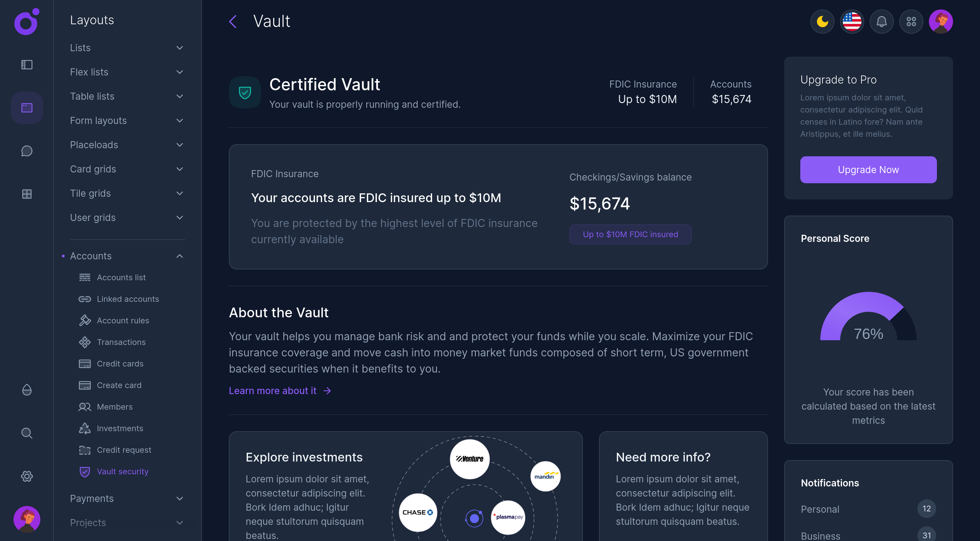Click the droplet icon in left rail
This screenshot has height=541, width=980.
27,390
